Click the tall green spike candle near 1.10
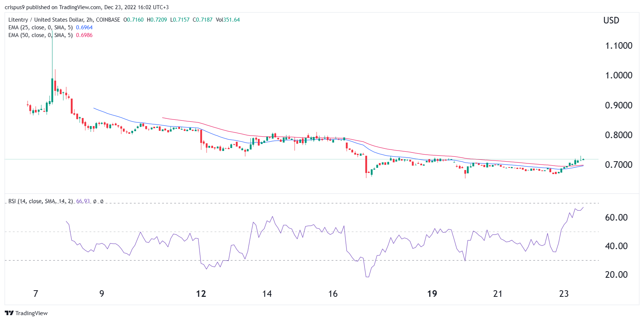 52,66
